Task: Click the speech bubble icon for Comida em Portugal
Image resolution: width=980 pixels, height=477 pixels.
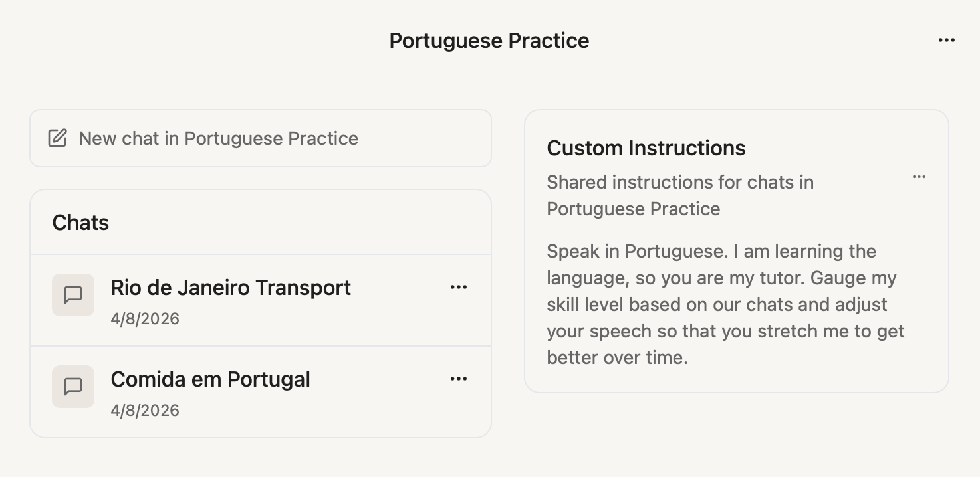Action: [73, 387]
